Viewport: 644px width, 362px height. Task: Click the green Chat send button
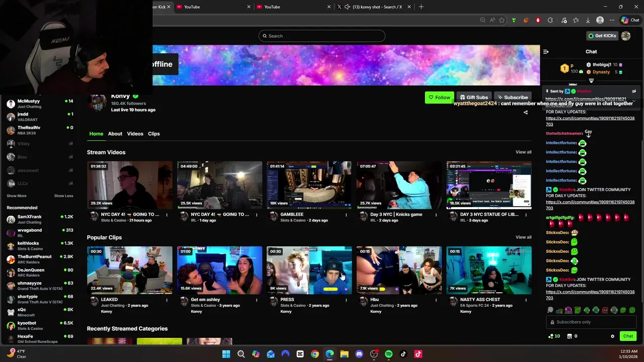[x=628, y=336]
